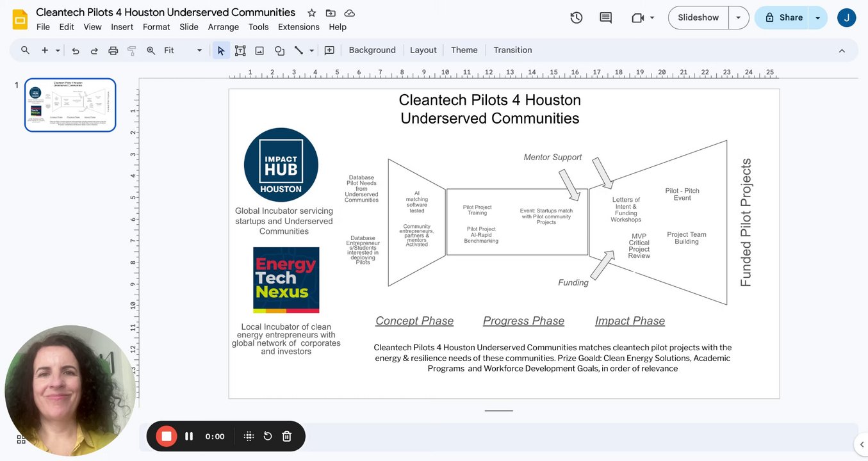868x461 pixels.
Task: Open the Tools menu
Action: point(258,27)
